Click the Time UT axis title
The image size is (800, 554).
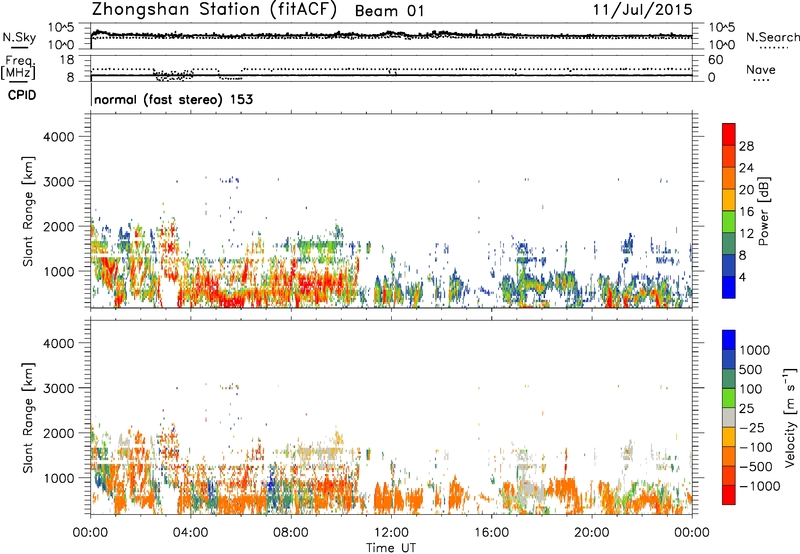click(x=391, y=548)
